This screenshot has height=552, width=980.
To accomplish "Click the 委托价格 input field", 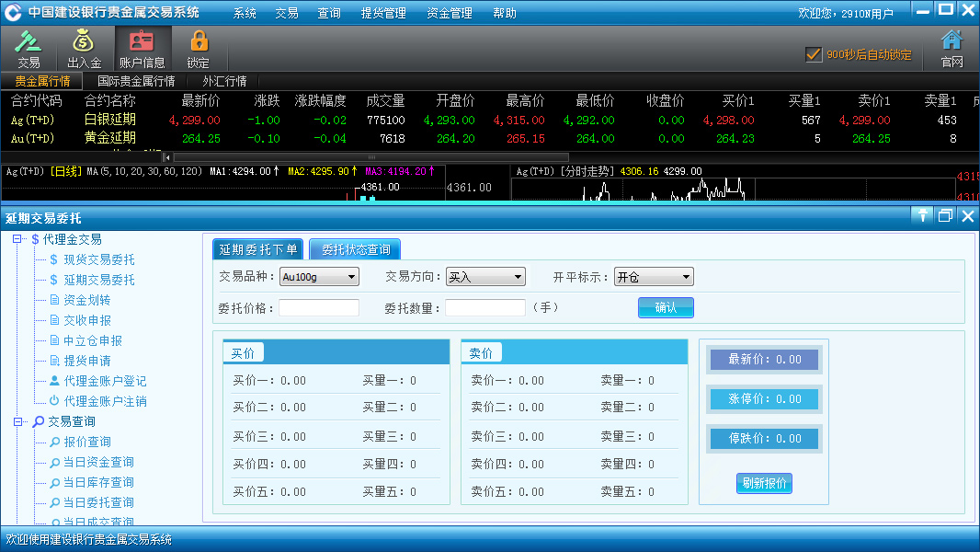I will tap(319, 307).
